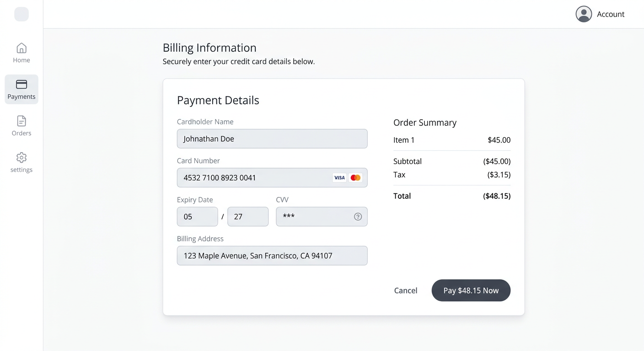The height and width of the screenshot is (351, 644).
Task: Focus the Cardholder Name field
Action: (x=272, y=138)
